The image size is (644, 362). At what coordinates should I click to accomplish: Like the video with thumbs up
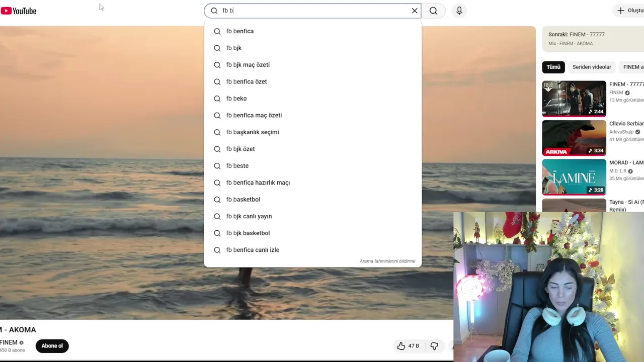click(x=408, y=346)
